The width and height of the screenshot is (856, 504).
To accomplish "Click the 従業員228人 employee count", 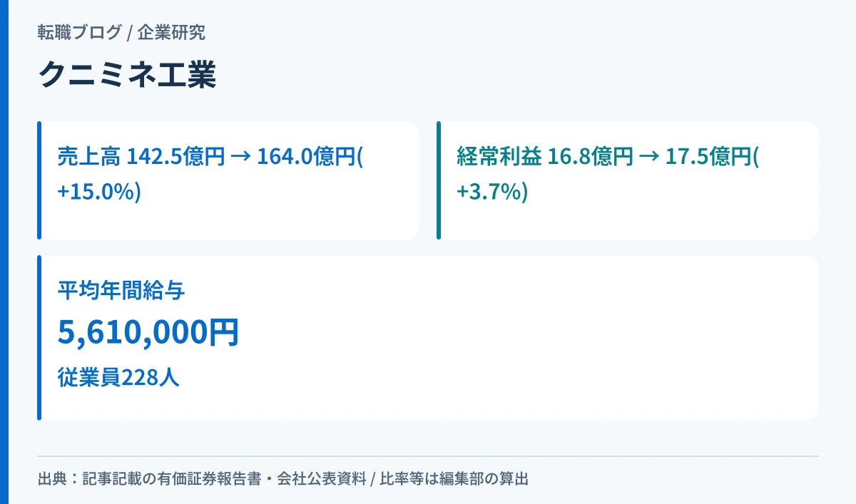I will click(x=118, y=377).
